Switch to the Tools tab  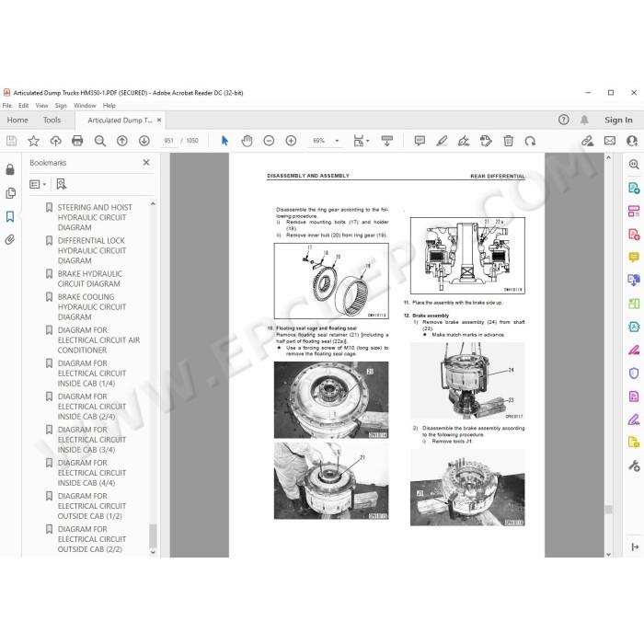(52, 120)
